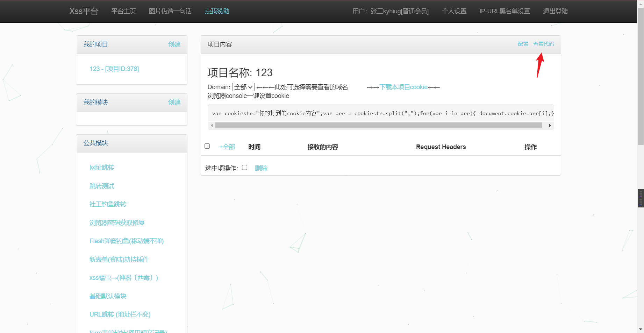The image size is (644, 333).
Task: Open 查看代码 to view project code
Action: [544, 44]
